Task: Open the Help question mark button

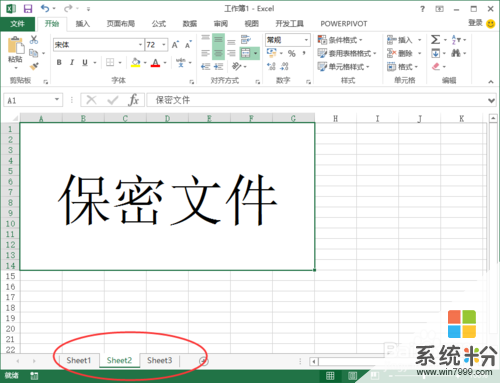Action: click(422, 9)
